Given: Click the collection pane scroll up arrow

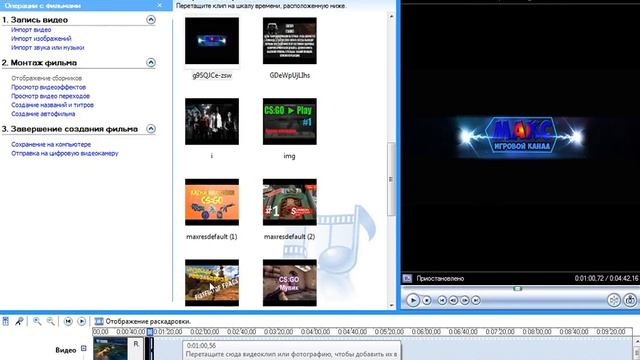Looking at the screenshot, I should pyautogui.click(x=391, y=16).
